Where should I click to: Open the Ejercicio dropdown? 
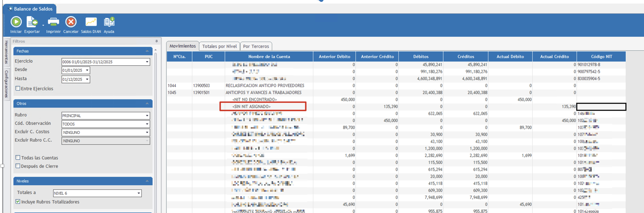147,62
